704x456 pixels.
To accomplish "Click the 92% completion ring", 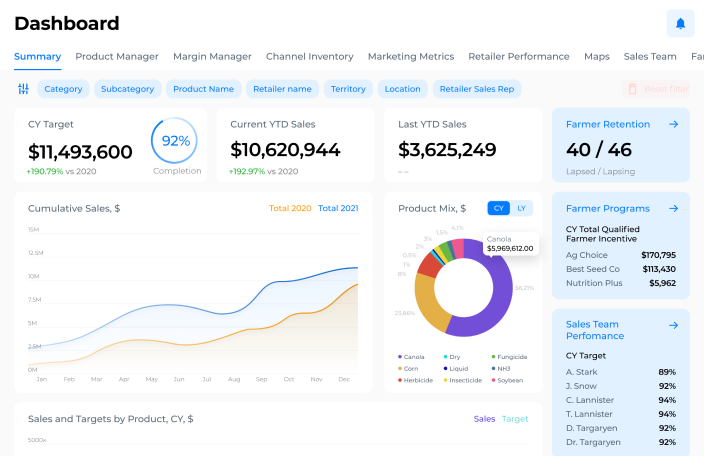I will pos(174,140).
